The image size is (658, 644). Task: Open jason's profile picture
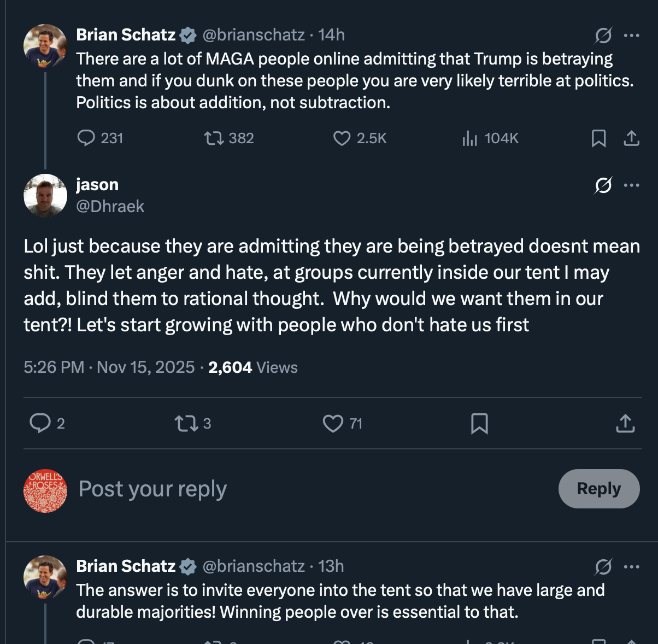[x=45, y=196]
